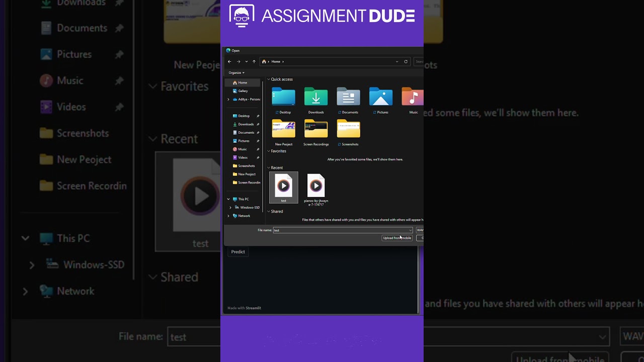Select pinned Desktop in the dialog's navigation pane

coord(244,116)
